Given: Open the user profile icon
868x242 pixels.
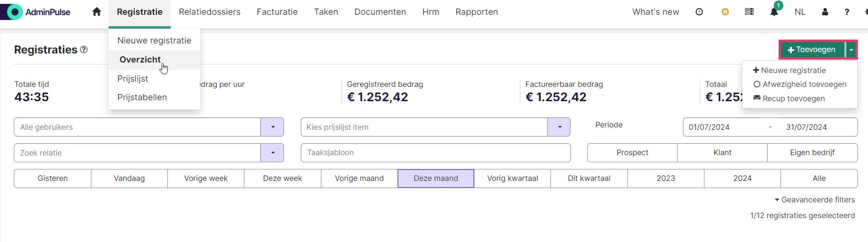Looking at the screenshot, I should tap(825, 12).
